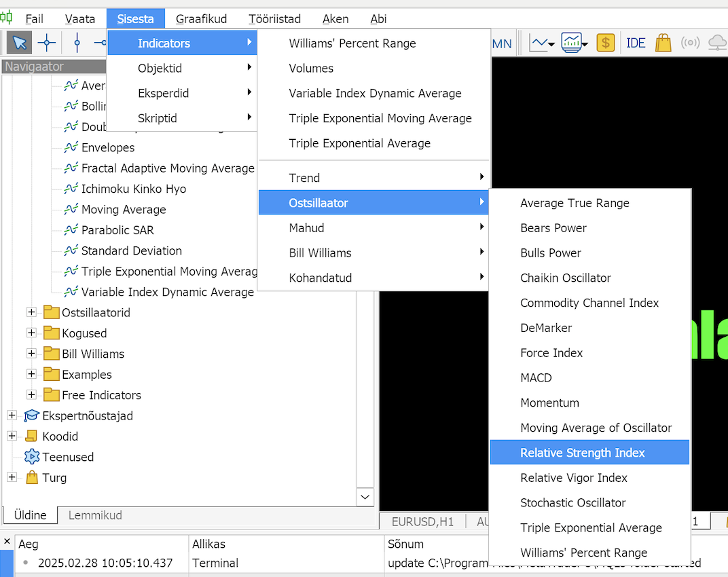
Task: Close the terminal panel with the X
Action: (7, 541)
